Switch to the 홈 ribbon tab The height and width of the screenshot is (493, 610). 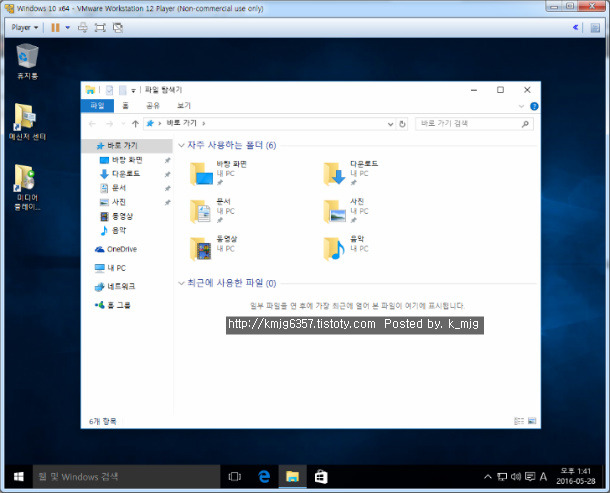click(x=125, y=105)
